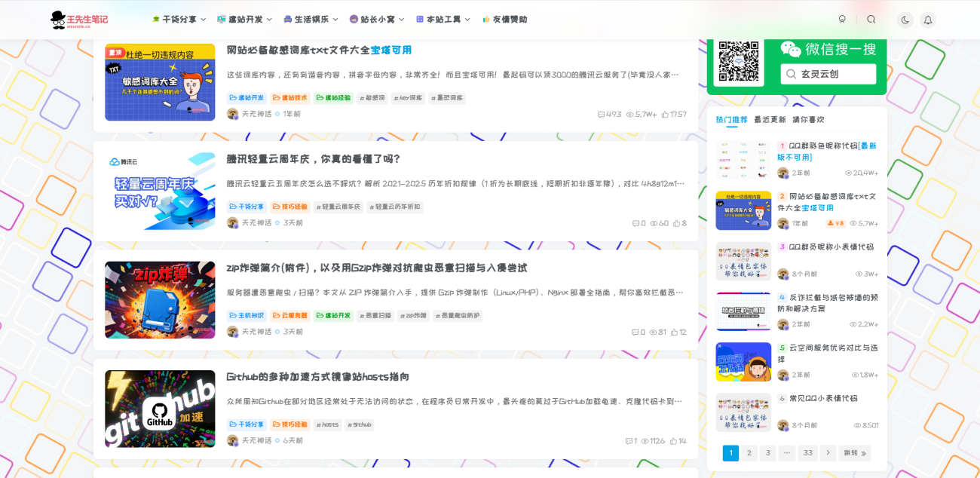Click the next page arrow in pagination

[827, 452]
